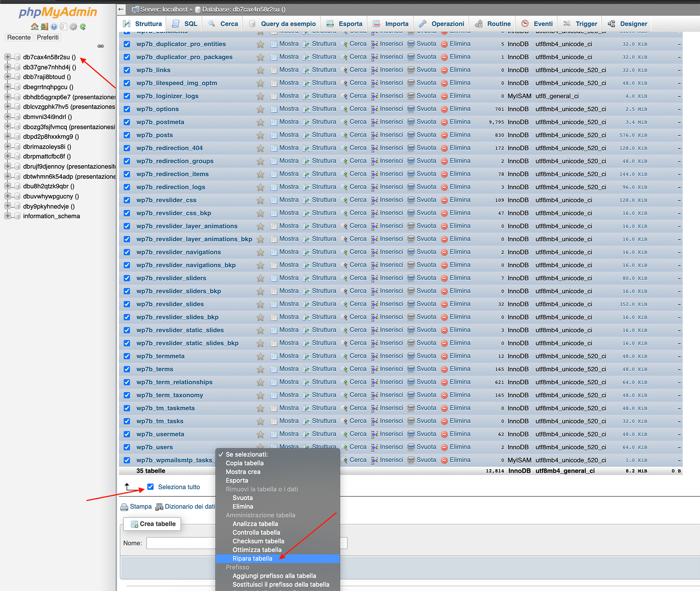Click Elimina red icon for wp7b_postmeta
Screen dimensions: 700x591
click(x=444, y=122)
